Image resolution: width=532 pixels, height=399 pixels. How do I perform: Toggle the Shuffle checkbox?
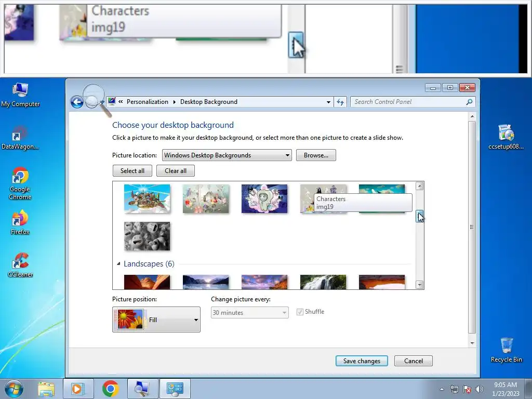click(x=300, y=312)
